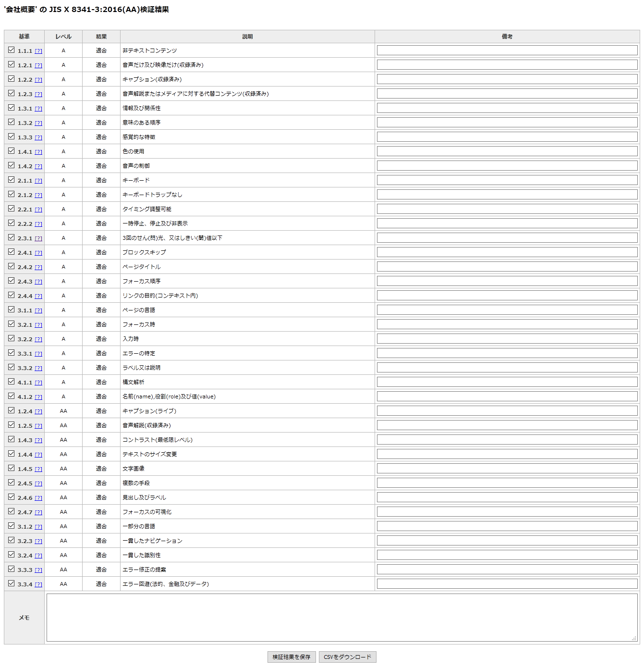Click remarks field for 文字画像 row
Viewport: 644px width, 669px height.
[x=507, y=469]
